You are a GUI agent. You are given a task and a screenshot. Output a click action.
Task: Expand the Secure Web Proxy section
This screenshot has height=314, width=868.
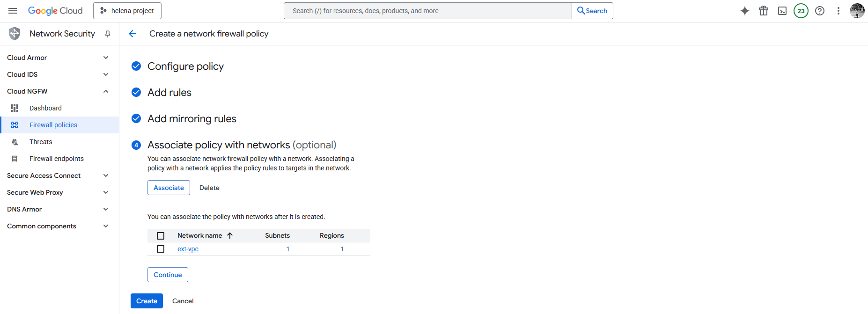click(106, 192)
